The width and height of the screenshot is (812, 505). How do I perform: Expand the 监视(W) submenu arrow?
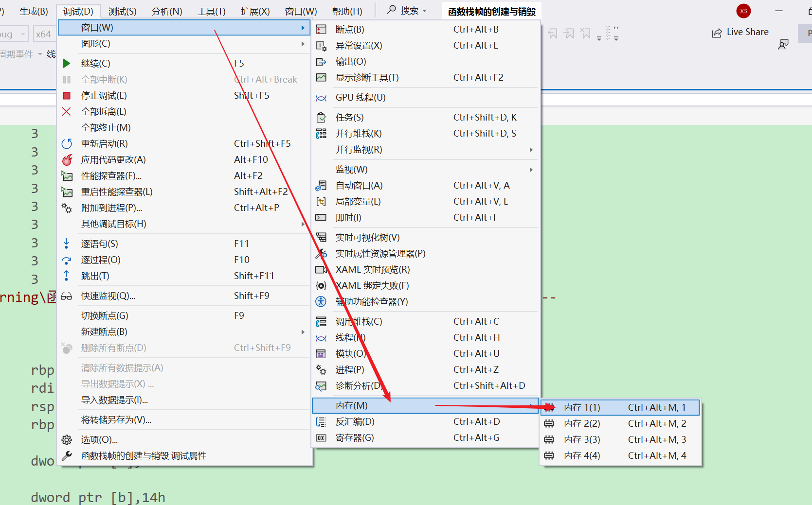pos(531,170)
